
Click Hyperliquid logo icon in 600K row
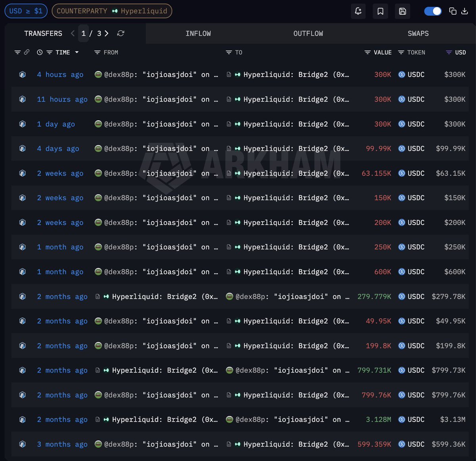point(238,272)
